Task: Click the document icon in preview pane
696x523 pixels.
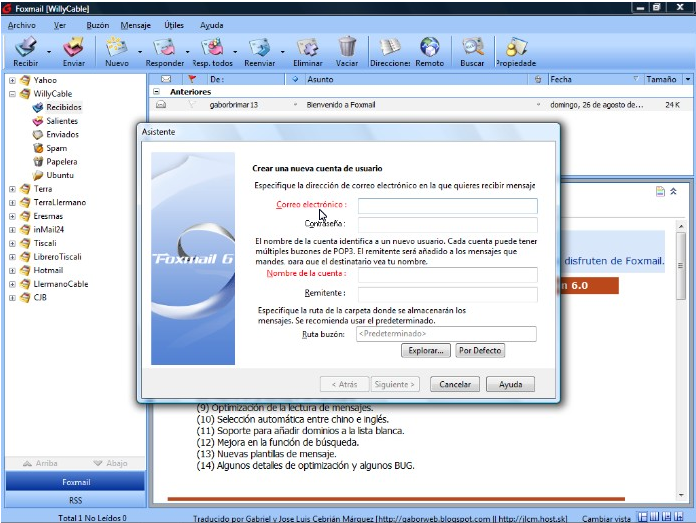Action: 660,191
